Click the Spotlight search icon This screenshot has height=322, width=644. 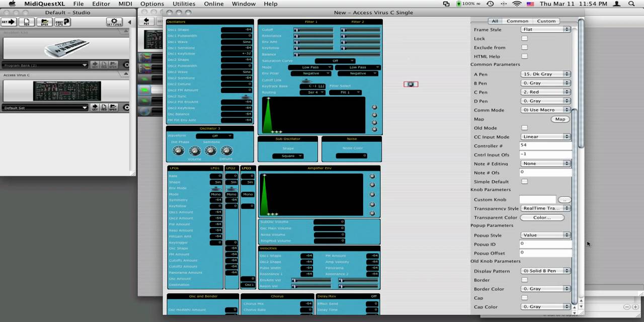(x=631, y=4)
